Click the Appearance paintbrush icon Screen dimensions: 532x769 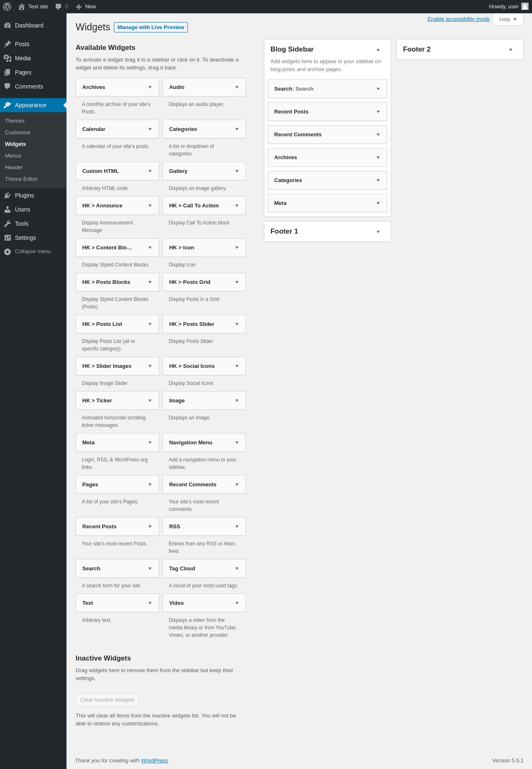click(x=7, y=105)
